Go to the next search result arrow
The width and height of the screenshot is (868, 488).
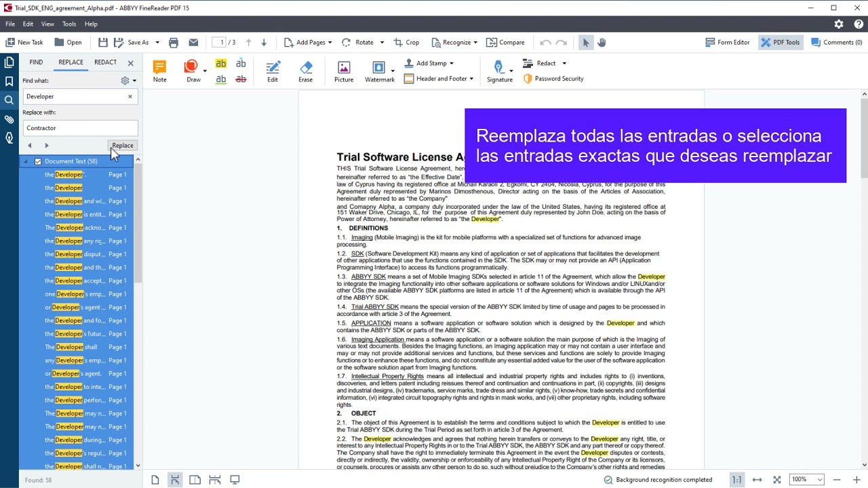pos(47,146)
